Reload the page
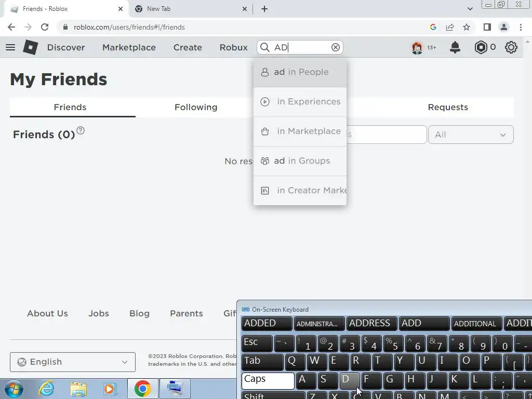 coord(45,27)
